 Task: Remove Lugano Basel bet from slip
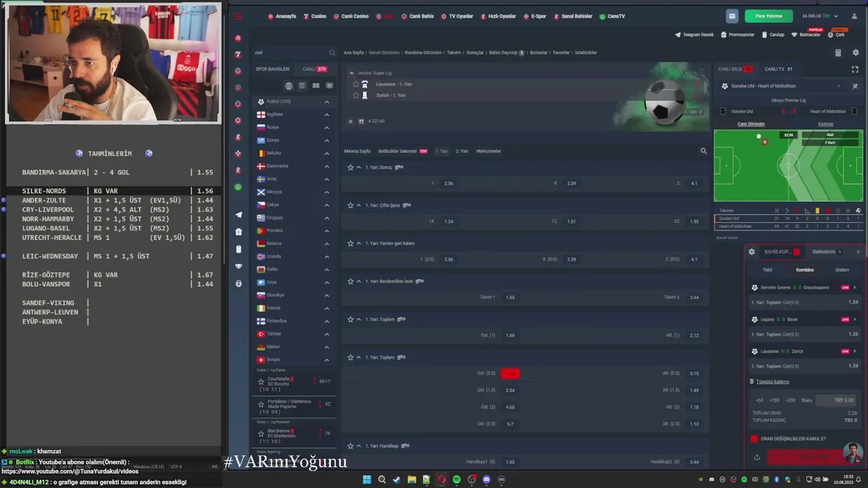(x=854, y=319)
